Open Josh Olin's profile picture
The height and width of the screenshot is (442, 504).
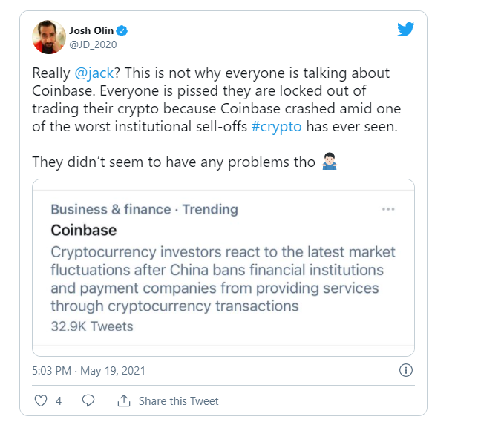(48, 37)
